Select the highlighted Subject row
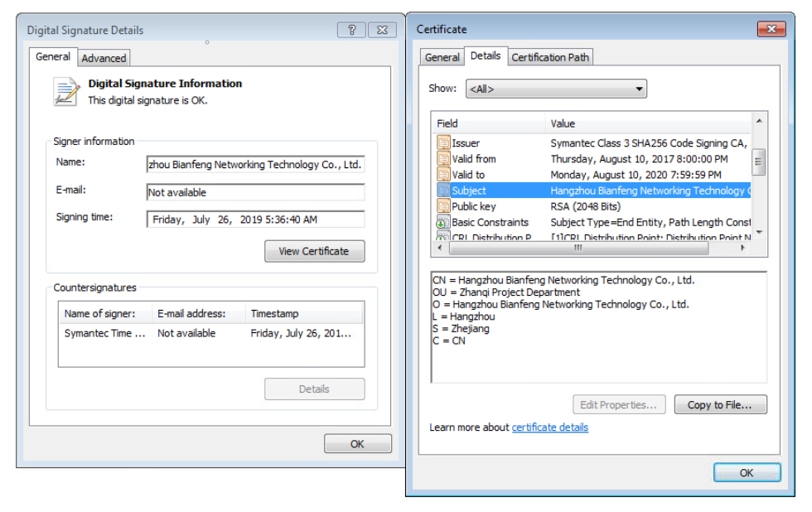This screenshot has width=812, height=512. tap(592, 191)
